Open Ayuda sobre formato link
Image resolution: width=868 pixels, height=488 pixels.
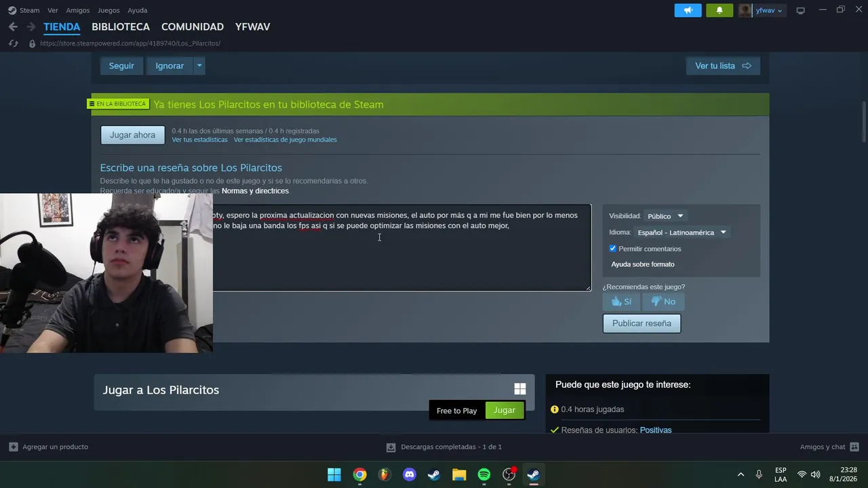tap(643, 264)
